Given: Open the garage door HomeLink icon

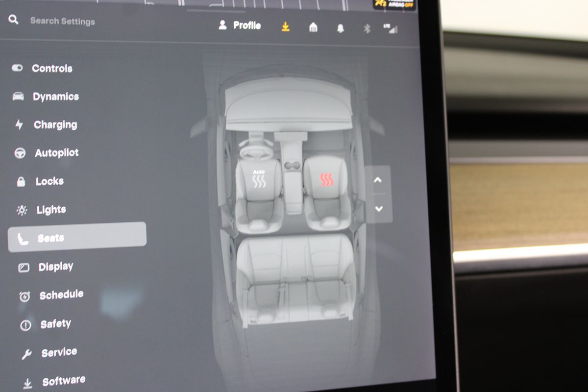Looking at the screenshot, I should click(x=313, y=27).
